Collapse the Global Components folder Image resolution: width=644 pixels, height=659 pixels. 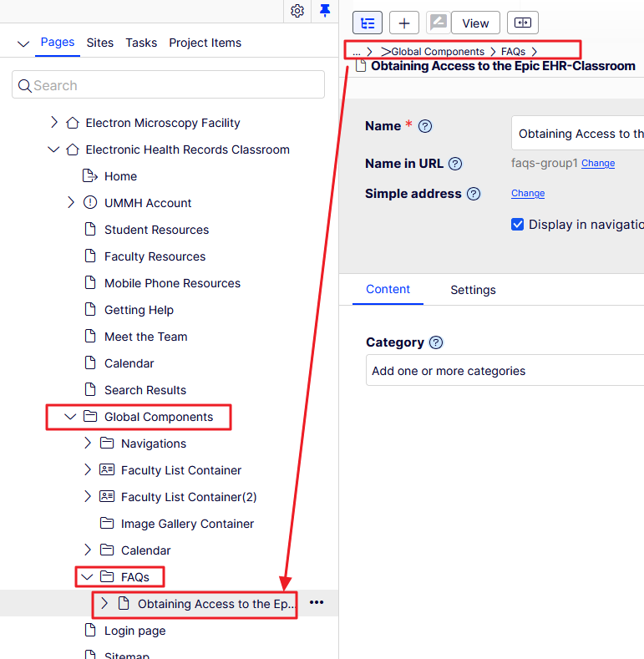(x=71, y=417)
